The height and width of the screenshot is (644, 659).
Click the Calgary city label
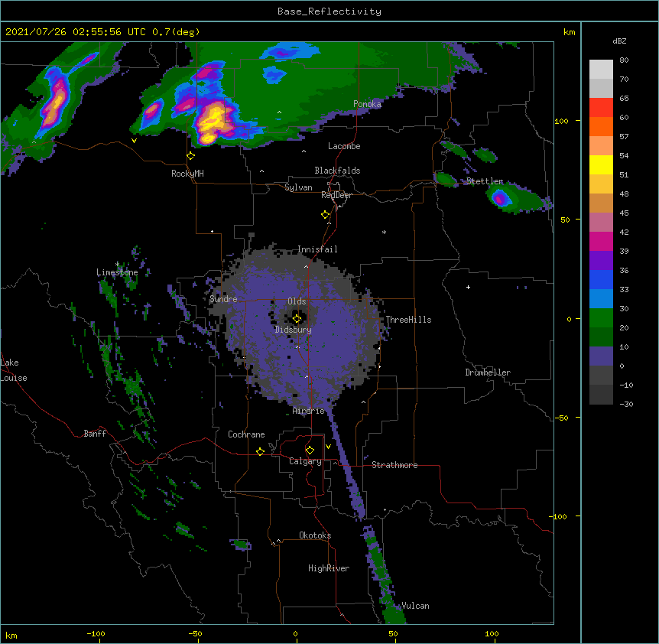pos(306,461)
